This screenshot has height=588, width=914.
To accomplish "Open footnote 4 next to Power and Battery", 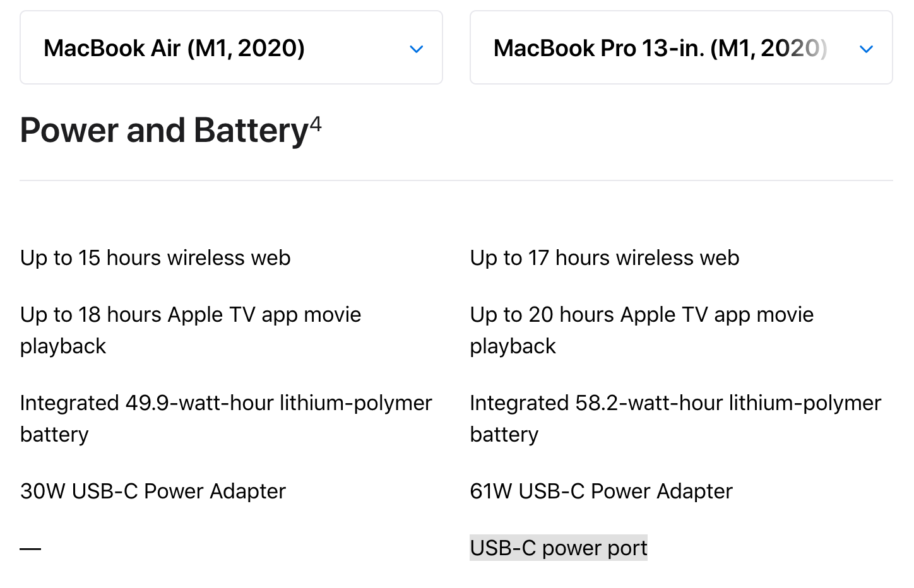I will [x=316, y=124].
